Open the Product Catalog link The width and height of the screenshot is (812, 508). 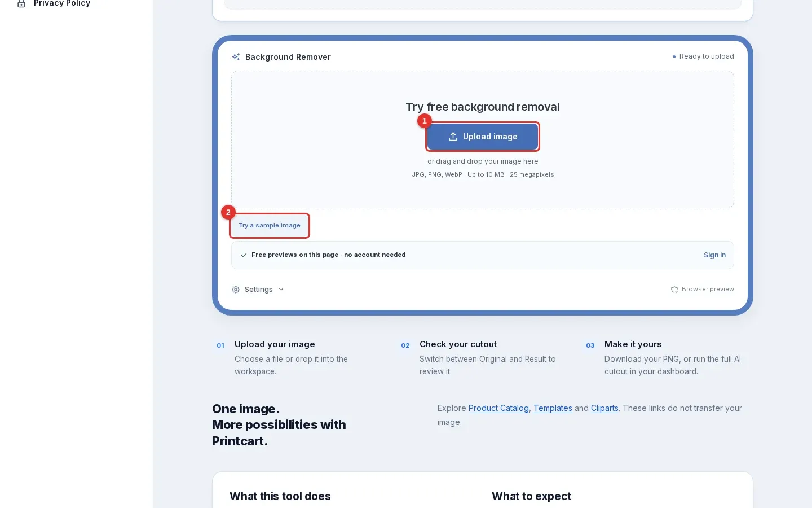498,408
